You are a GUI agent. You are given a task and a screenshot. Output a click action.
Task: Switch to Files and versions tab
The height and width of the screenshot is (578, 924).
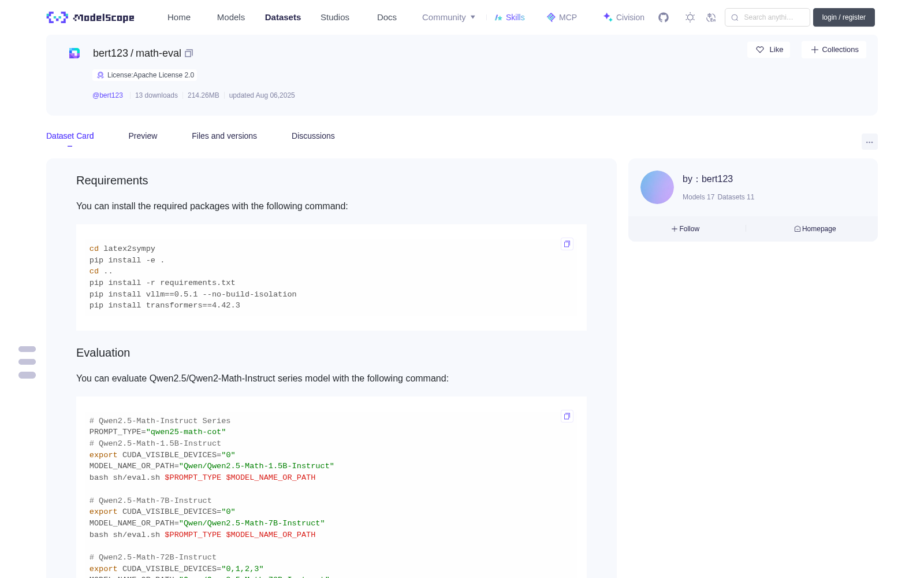224,136
